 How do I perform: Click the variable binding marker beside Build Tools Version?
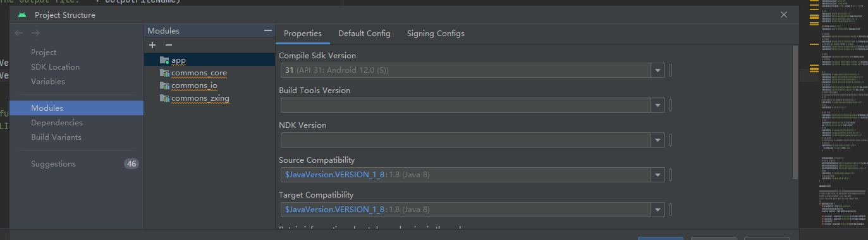point(670,105)
